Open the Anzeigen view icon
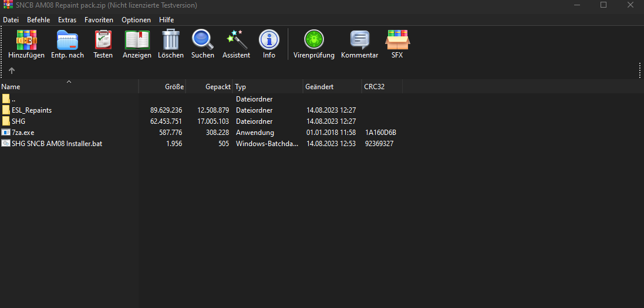The image size is (644, 308). point(137,40)
